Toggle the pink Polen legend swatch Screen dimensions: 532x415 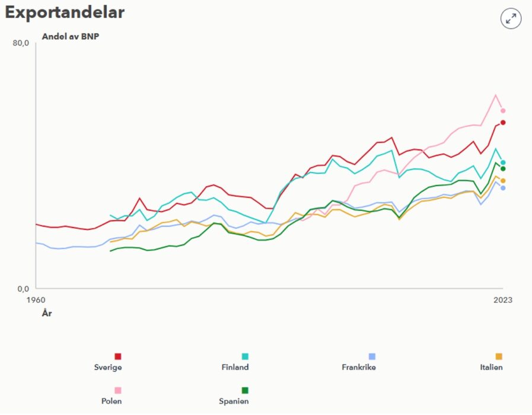(118, 390)
